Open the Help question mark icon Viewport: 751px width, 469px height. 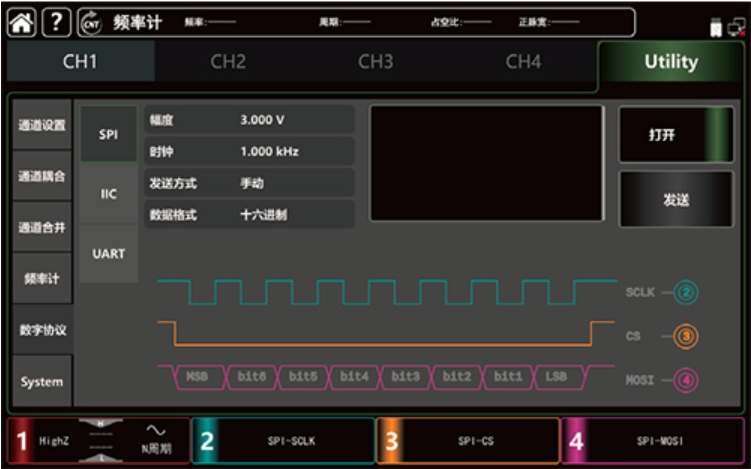54,22
